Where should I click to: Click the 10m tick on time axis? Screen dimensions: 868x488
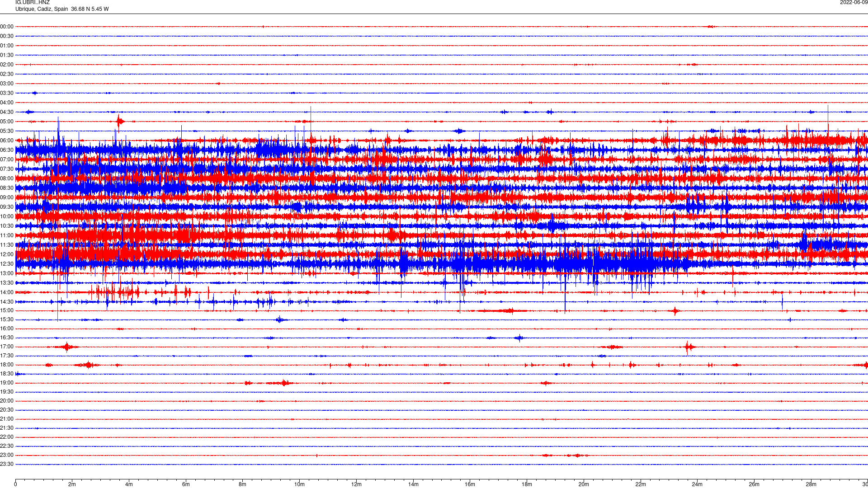point(299,484)
